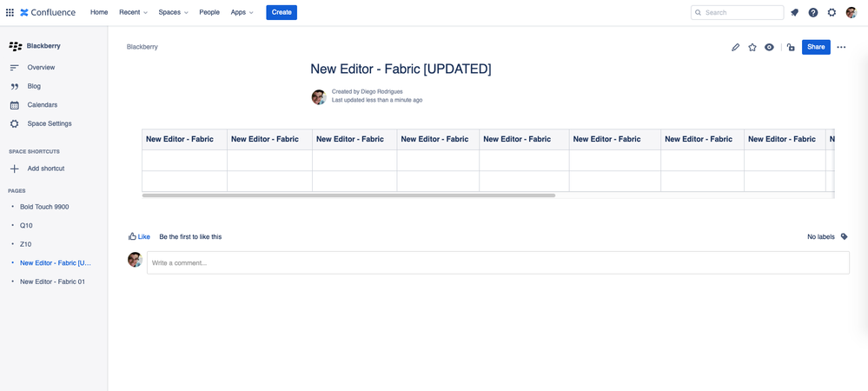Open the settings gear icon

832,12
